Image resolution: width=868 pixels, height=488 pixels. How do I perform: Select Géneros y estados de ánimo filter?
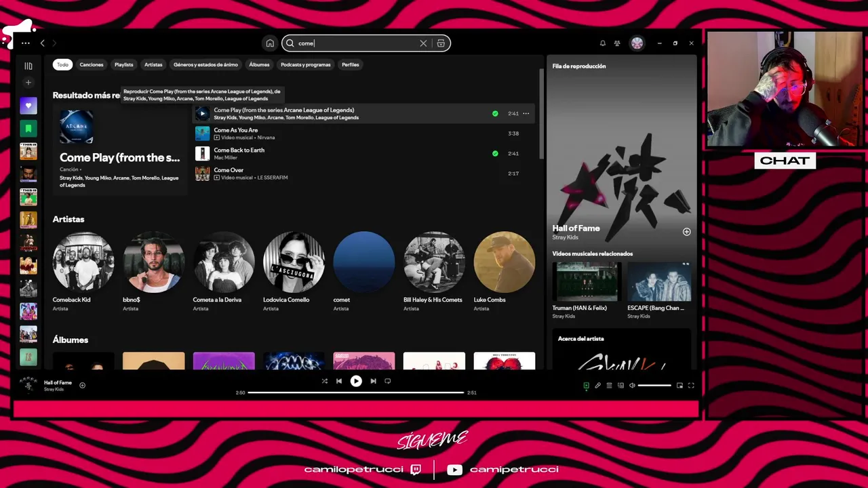click(205, 64)
